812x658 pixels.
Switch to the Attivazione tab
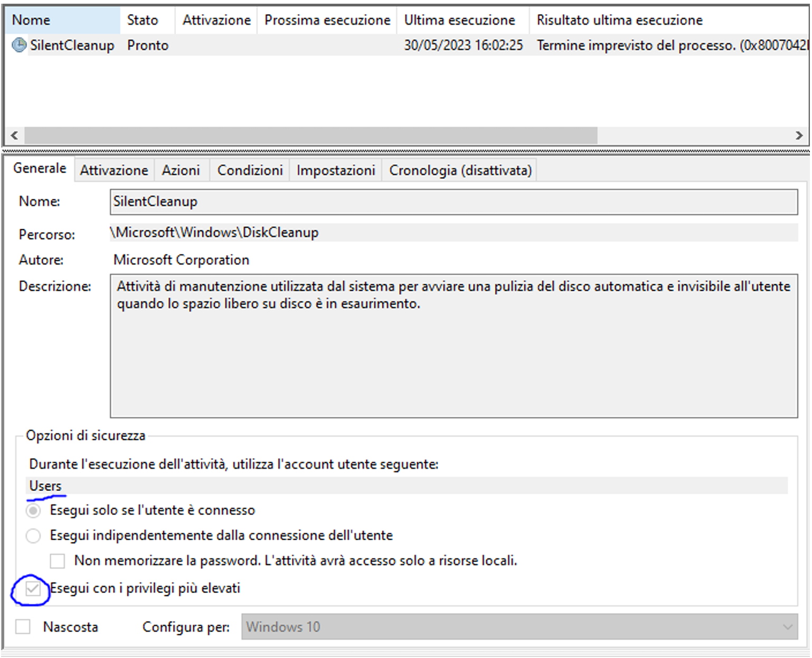pyautogui.click(x=114, y=171)
